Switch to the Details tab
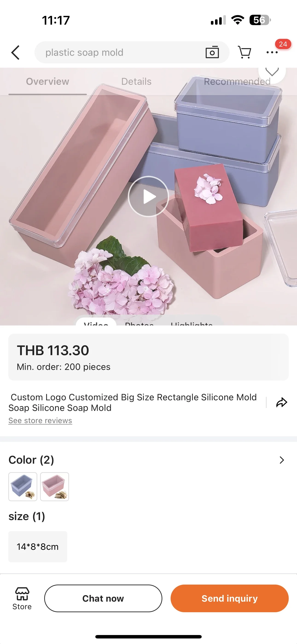This screenshot has height=644, width=297. 136,82
